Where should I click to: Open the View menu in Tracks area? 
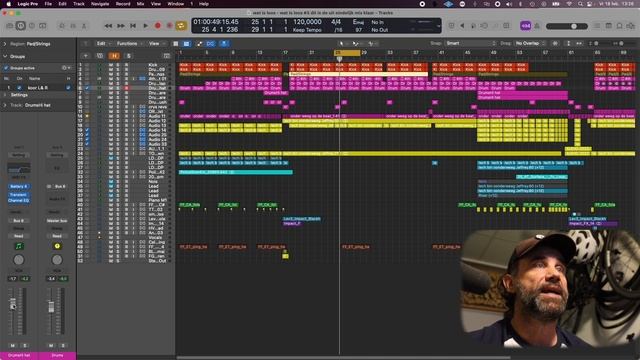tap(156, 43)
